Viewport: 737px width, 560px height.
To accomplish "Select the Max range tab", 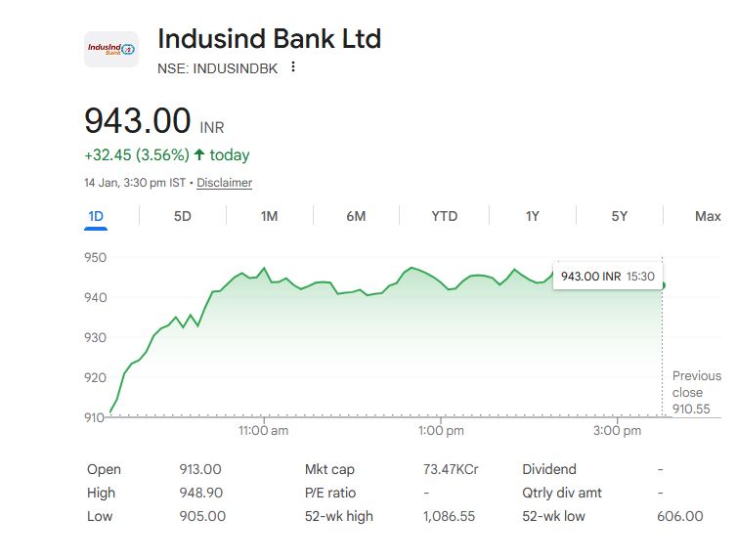I will 707,216.
